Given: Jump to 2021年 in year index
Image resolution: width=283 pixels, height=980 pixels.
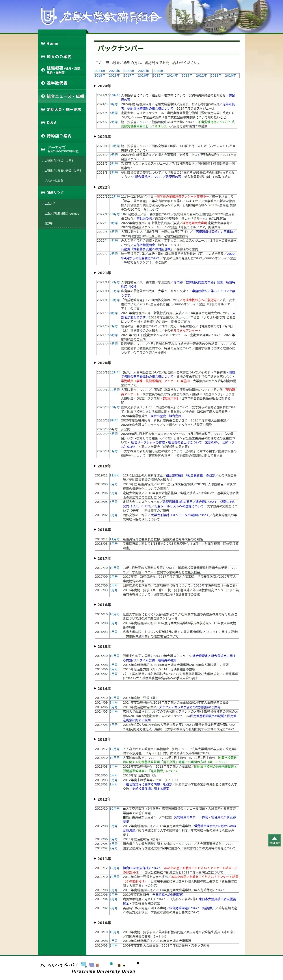Looking at the screenshot, I should (x=143, y=71).
